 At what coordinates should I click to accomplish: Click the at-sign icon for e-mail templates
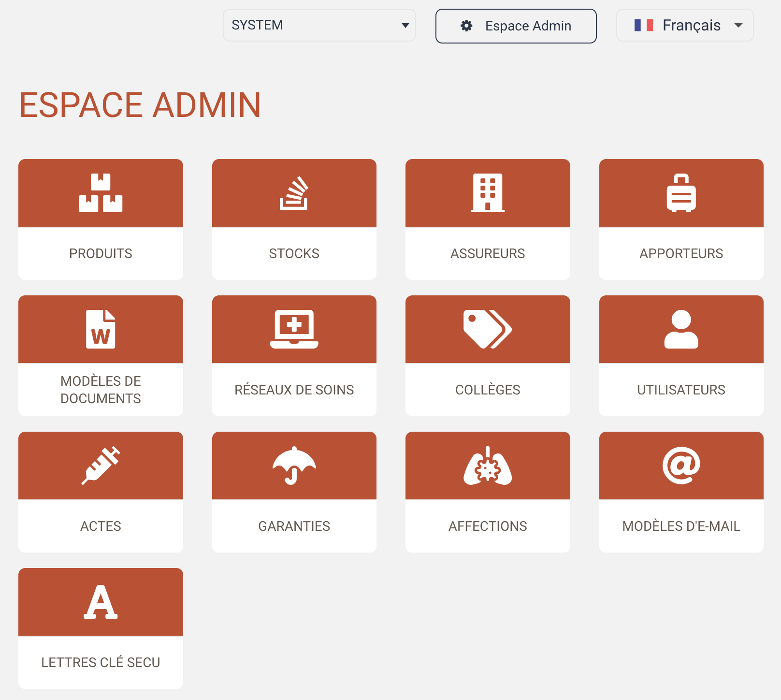click(681, 466)
